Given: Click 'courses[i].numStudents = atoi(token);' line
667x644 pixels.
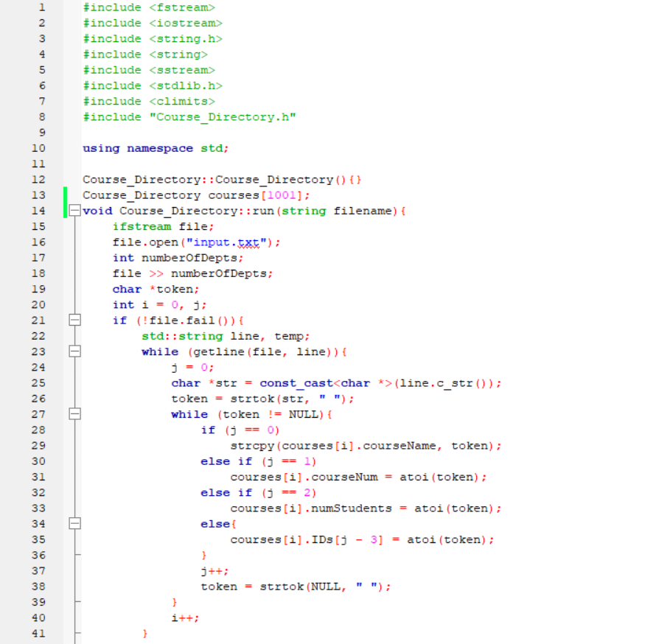Looking at the screenshot, I should (x=366, y=508).
